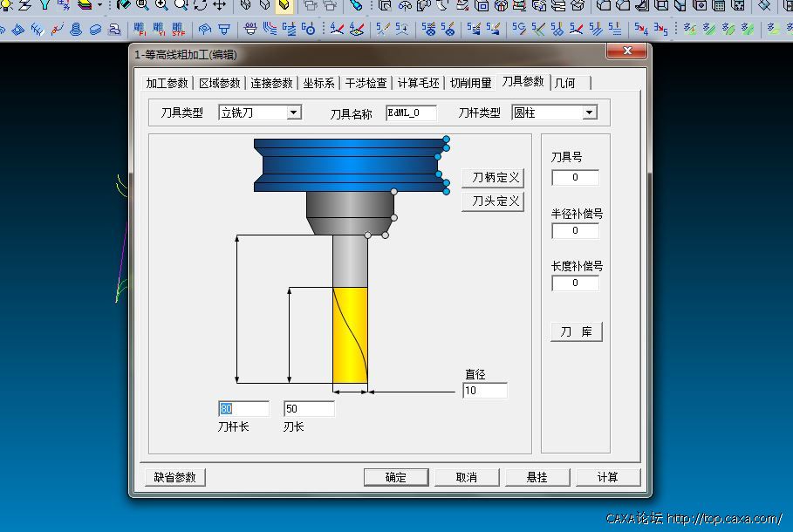Select the highlighted yellow shaded display icon
This screenshot has width=793, height=532.
pos(284,5)
